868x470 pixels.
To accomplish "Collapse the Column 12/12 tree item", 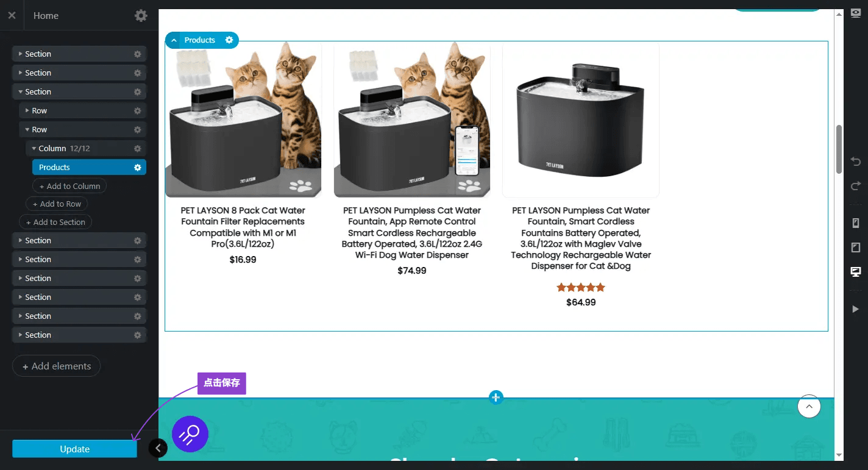I will coord(34,149).
